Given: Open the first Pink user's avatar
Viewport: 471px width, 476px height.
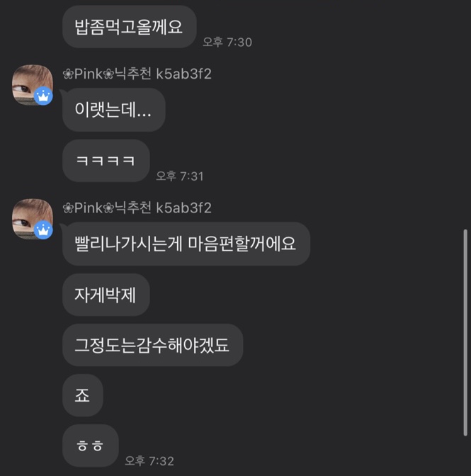Looking at the screenshot, I should (33, 85).
